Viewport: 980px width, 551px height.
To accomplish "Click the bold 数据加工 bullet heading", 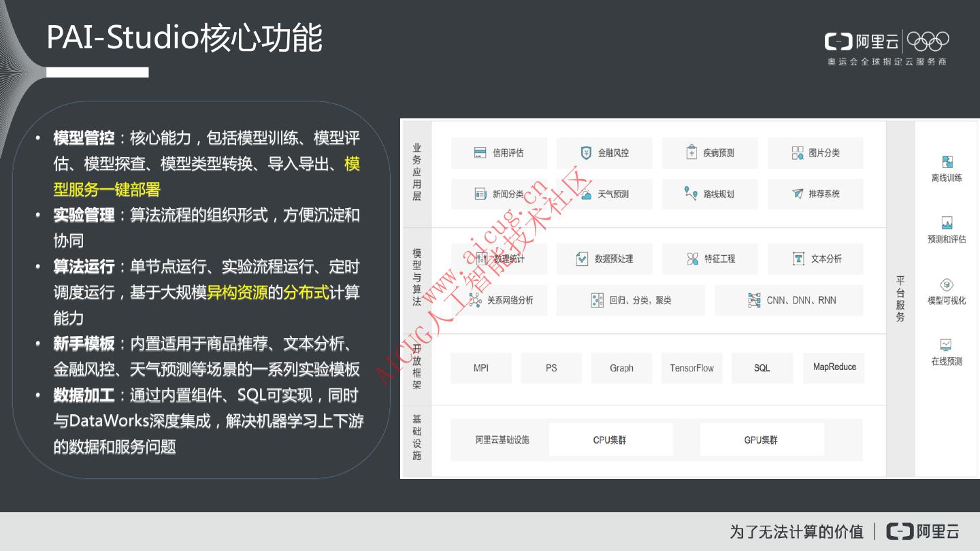I will pyautogui.click(x=84, y=395).
